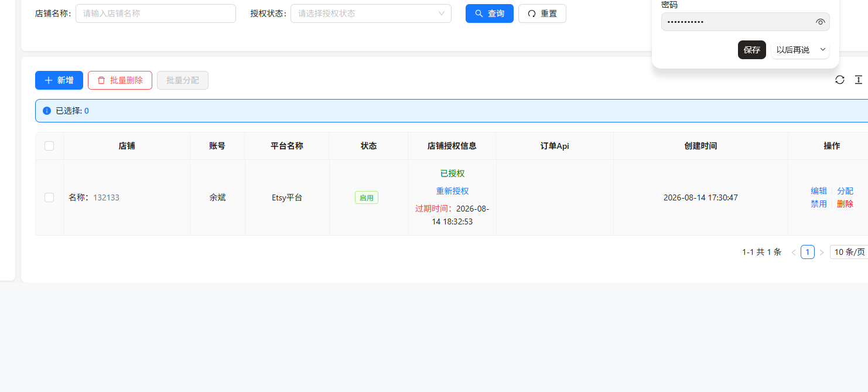Click the 状态 column header
Image resolution: width=868 pixels, height=392 pixels.
pos(369,146)
